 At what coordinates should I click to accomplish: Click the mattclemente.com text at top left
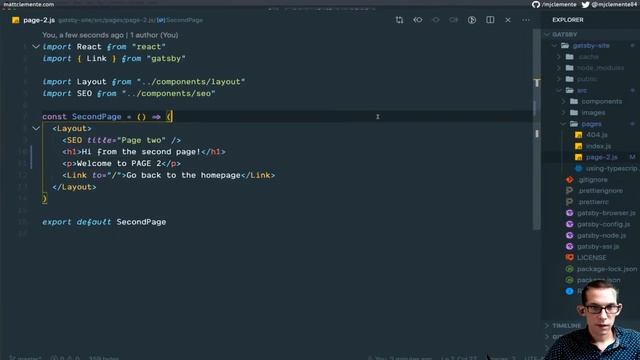coord(29,4)
